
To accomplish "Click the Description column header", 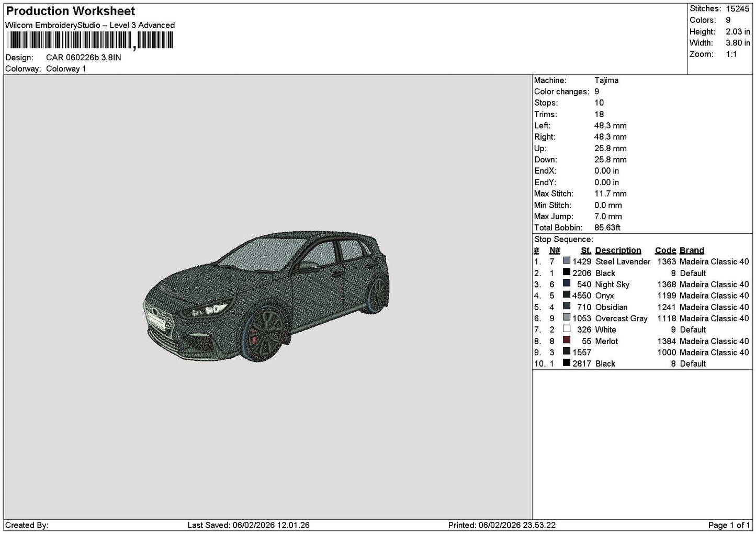I will [x=618, y=251].
